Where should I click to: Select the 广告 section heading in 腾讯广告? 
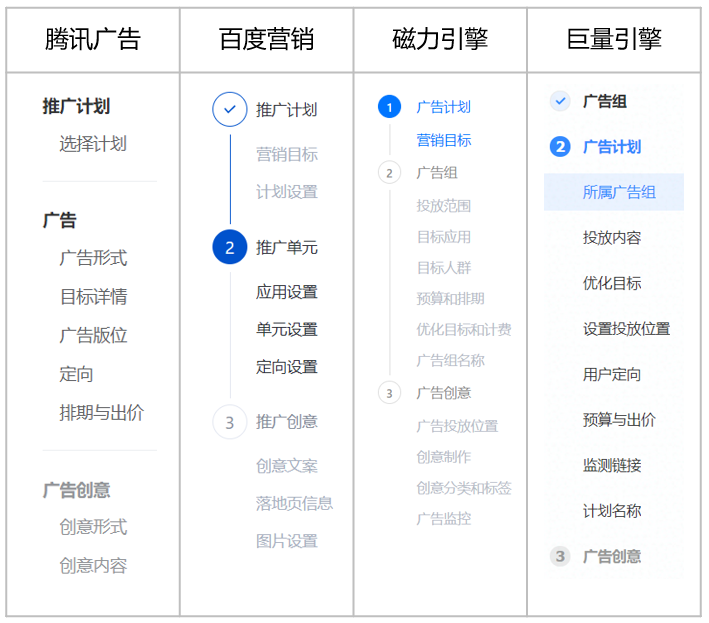[59, 220]
